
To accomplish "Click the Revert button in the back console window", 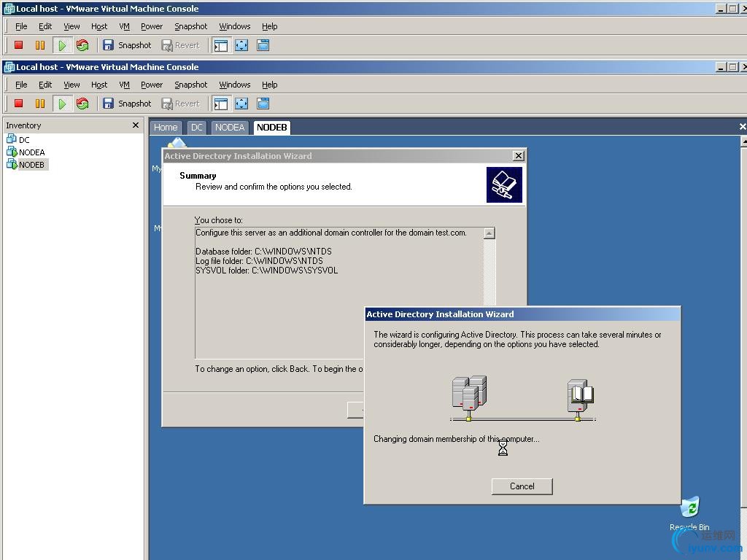I will (181, 45).
